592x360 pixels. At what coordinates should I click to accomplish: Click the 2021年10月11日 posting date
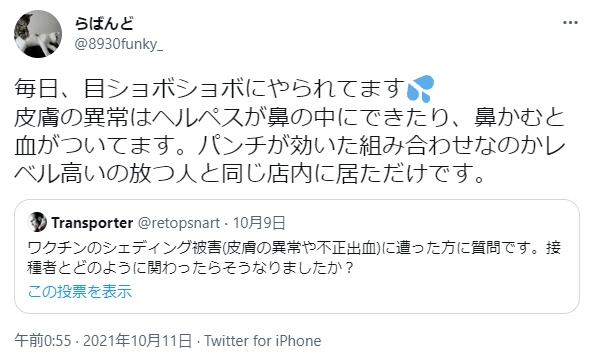point(137,341)
